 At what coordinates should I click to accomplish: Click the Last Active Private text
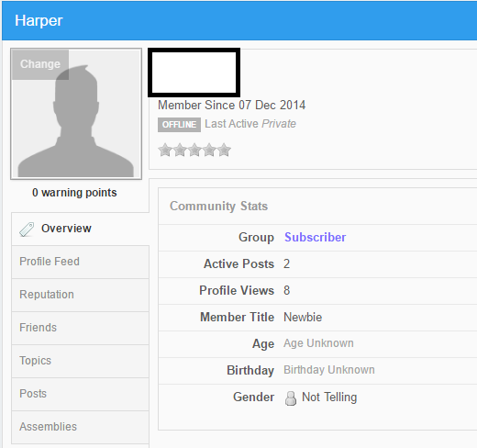point(250,124)
